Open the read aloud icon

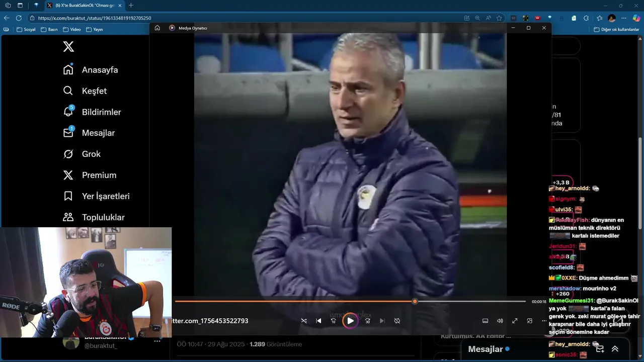click(x=489, y=18)
